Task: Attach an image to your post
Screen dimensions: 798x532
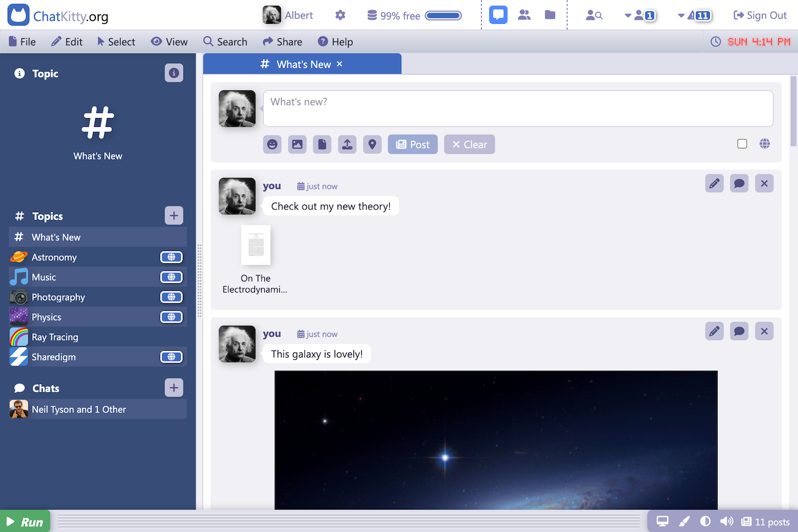Action: click(297, 144)
